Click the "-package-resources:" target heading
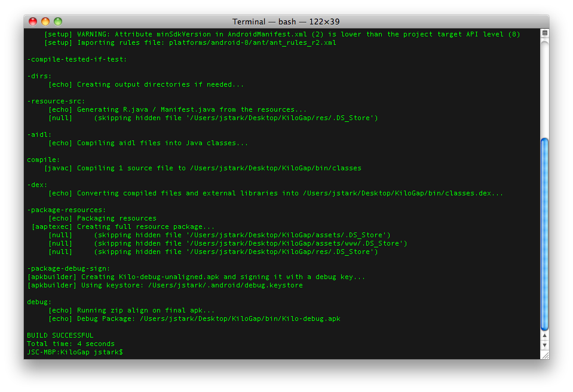Image resolution: width=573 pixels, height=392 pixels. tap(66, 210)
